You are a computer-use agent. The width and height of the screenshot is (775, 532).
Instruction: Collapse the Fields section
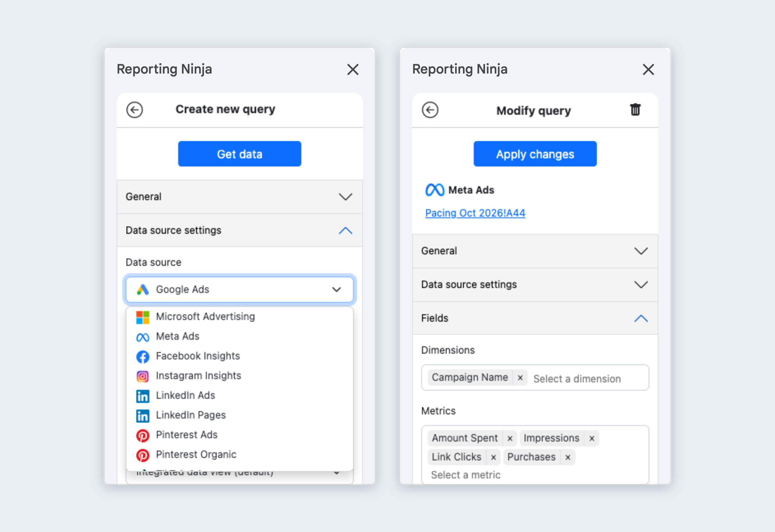coord(535,318)
